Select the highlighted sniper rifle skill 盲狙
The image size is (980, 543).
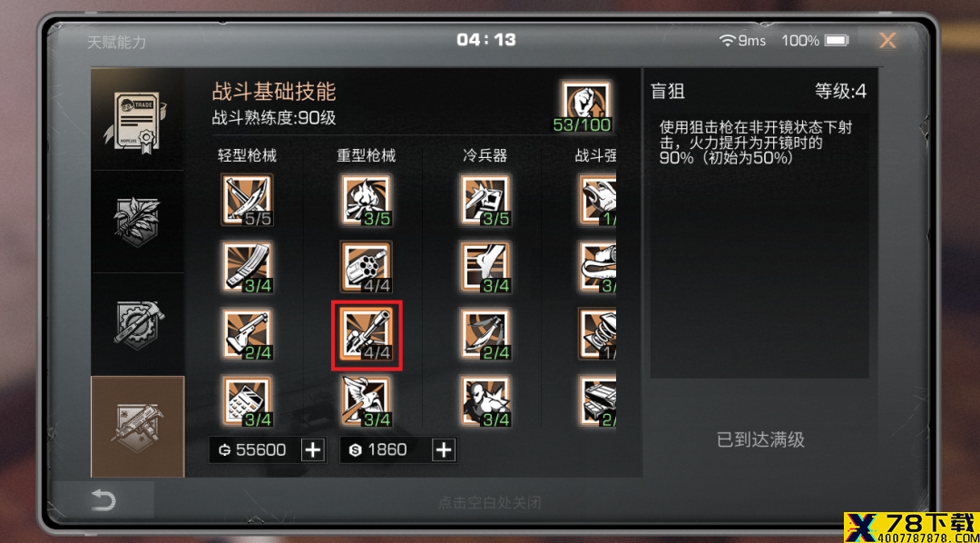pos(367,335)
